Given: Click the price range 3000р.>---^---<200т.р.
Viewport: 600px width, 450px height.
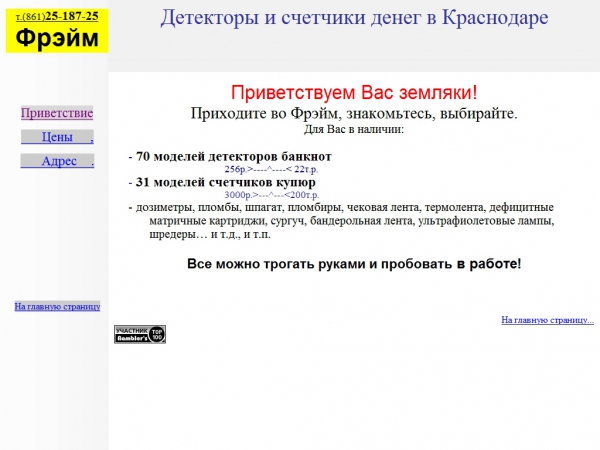Looking at the screenshot, I should (272, 195).
